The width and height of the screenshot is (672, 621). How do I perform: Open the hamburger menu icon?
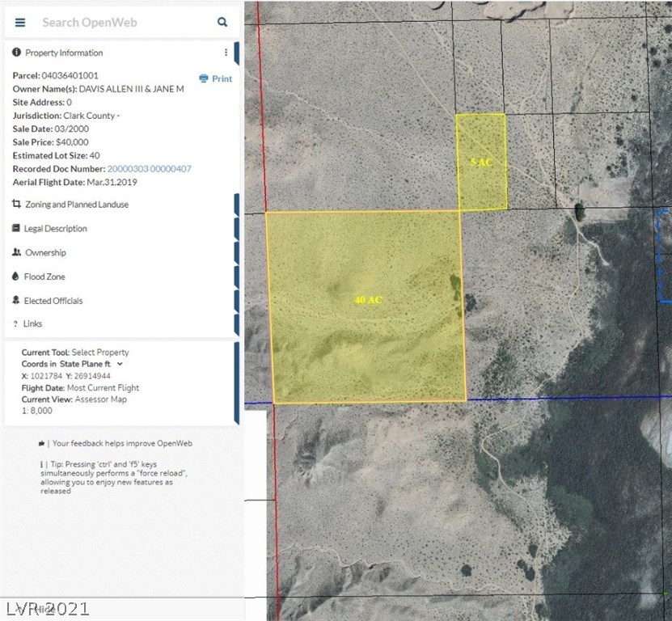pyautogui.click(x=20, y=23)
